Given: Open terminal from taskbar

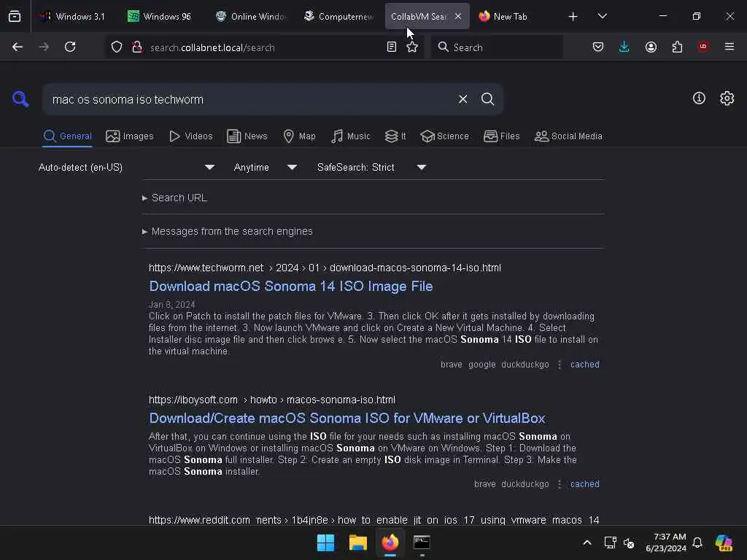Looking at the screenshot, I should click(x=422, y=542).
